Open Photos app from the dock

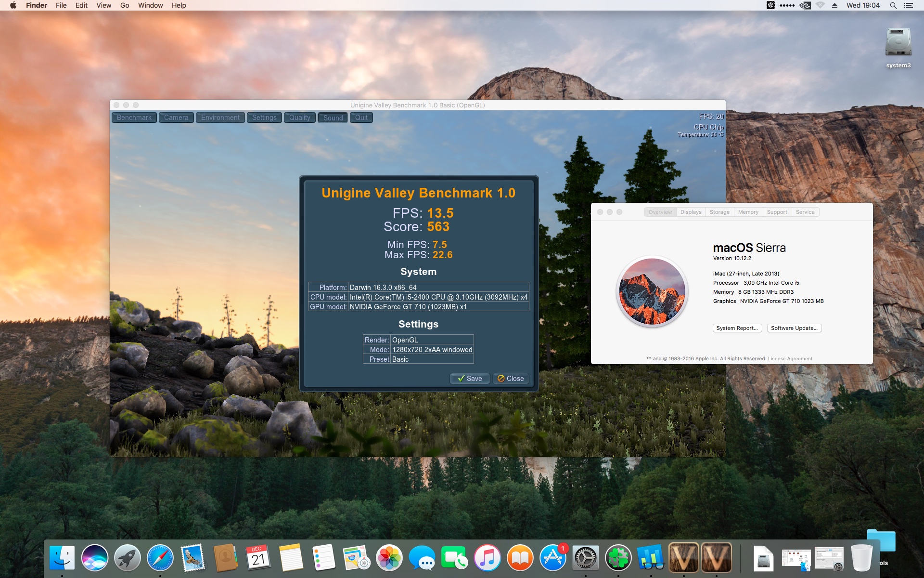point(389,558)
